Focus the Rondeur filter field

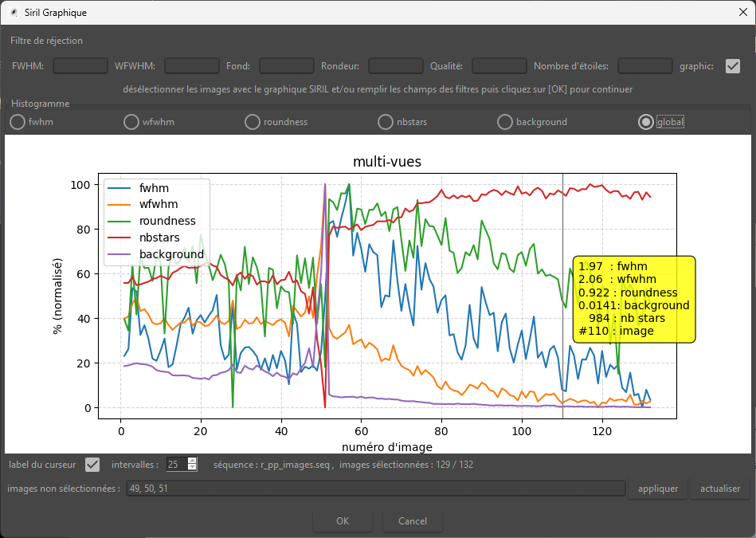coord(396,66)
